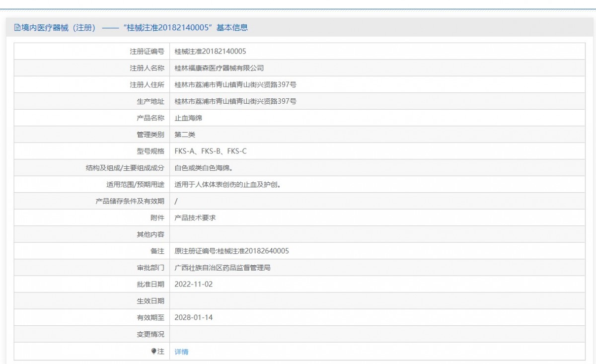Click the 管理类别 label cell
The image size is (596, 364).
(91, 135)
